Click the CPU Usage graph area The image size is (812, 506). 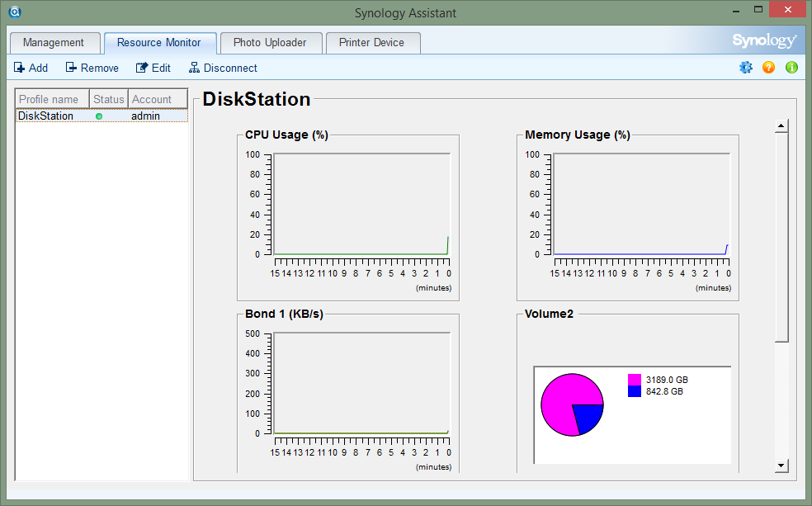361,204
